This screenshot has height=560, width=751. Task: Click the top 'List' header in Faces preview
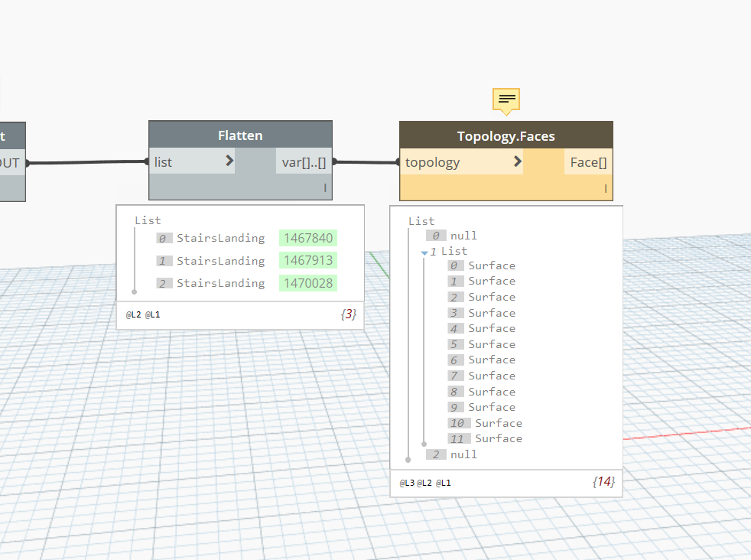coord(421,221)
